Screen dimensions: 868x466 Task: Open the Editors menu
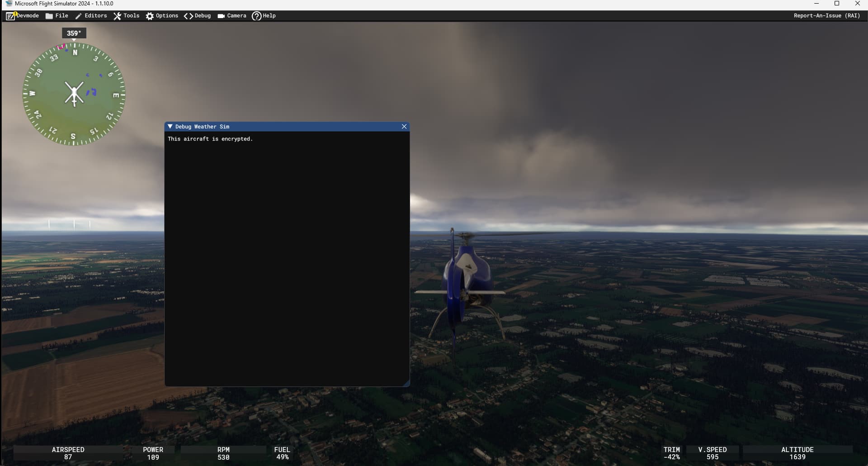[91, 16]
